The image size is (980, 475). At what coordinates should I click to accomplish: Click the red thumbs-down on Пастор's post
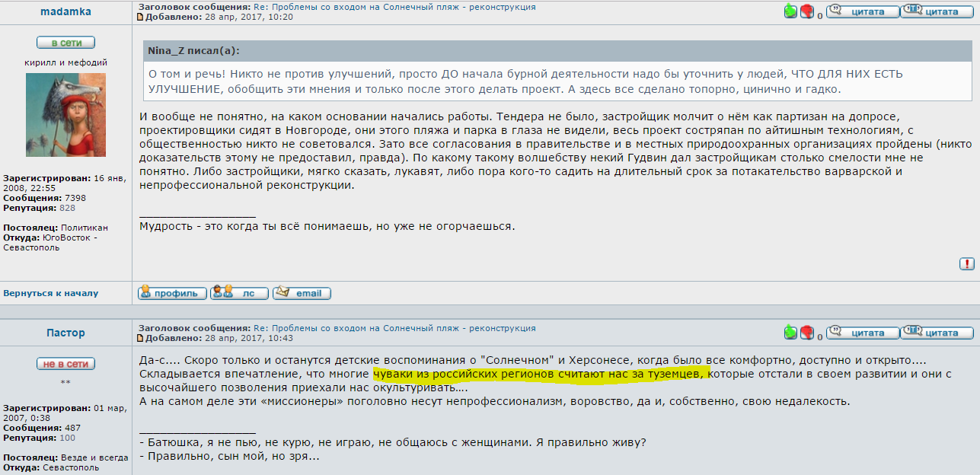pyautogui.click(x=807, y=333)
